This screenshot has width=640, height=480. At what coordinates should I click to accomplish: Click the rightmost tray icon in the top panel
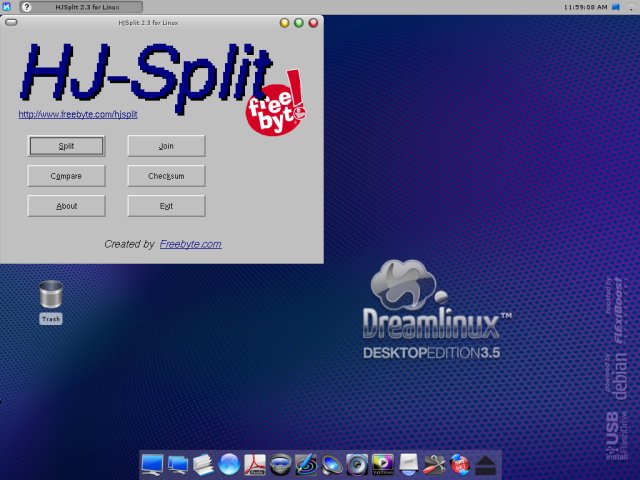[631, 7]
